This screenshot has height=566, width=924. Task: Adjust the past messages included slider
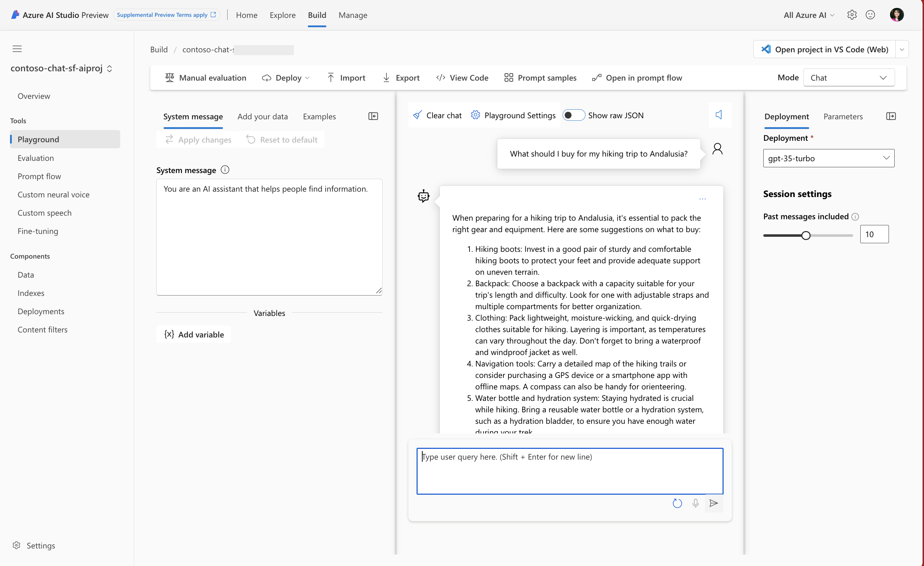[x=806, y=235]
